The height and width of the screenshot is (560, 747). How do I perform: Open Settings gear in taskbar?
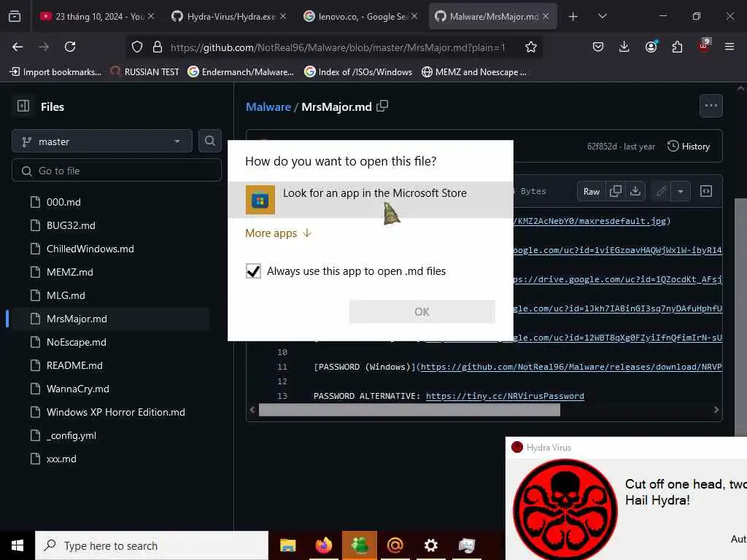[x=430, y=545]
